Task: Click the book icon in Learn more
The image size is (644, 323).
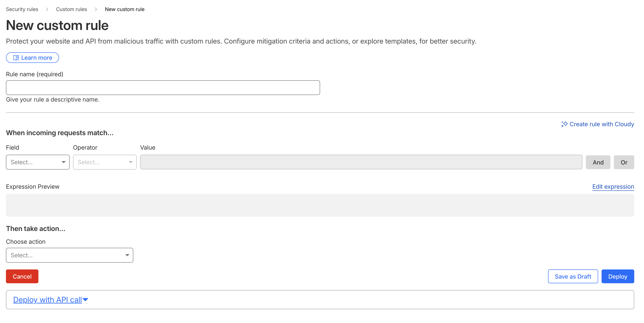Action: click(x=16, y=58)
